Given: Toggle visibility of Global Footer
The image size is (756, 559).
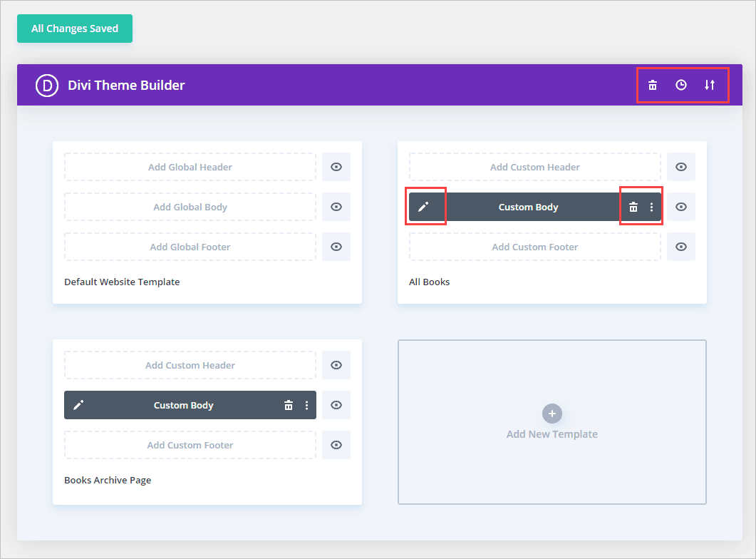Looking at the screenshot, I should (x=336, y=247).
